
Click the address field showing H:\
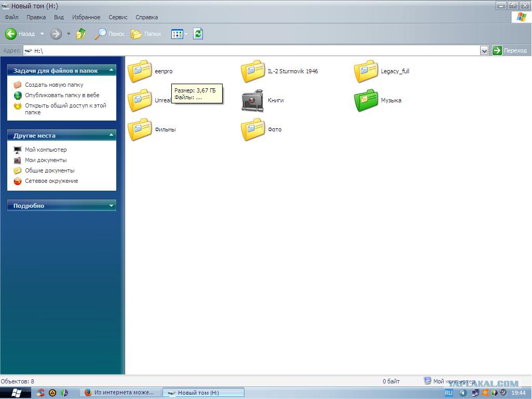(252, 50)
